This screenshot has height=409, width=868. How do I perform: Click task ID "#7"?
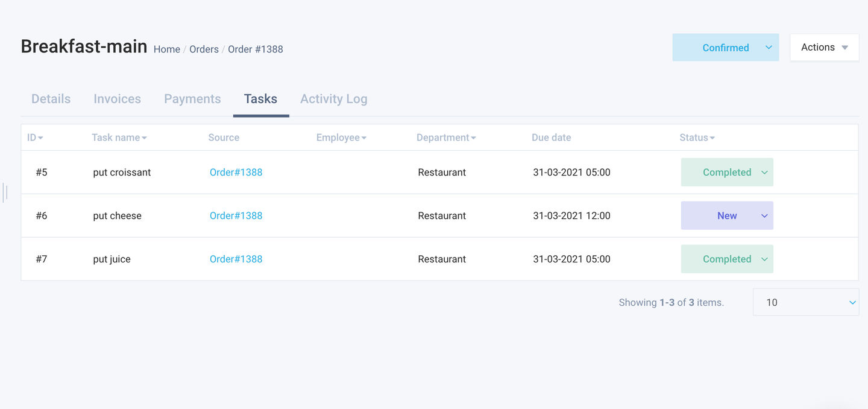[42, 259]
